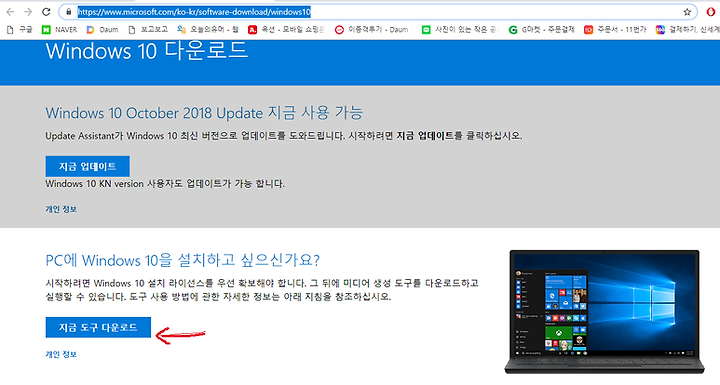Open the 사진이 있는 작은 bookmark
Screen dimensions: 720x385
click(x=460, y=29)
